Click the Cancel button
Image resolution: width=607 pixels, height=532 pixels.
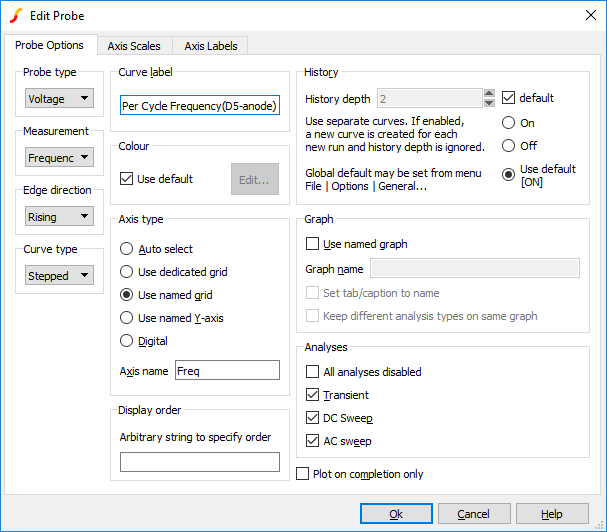(474, 514)
